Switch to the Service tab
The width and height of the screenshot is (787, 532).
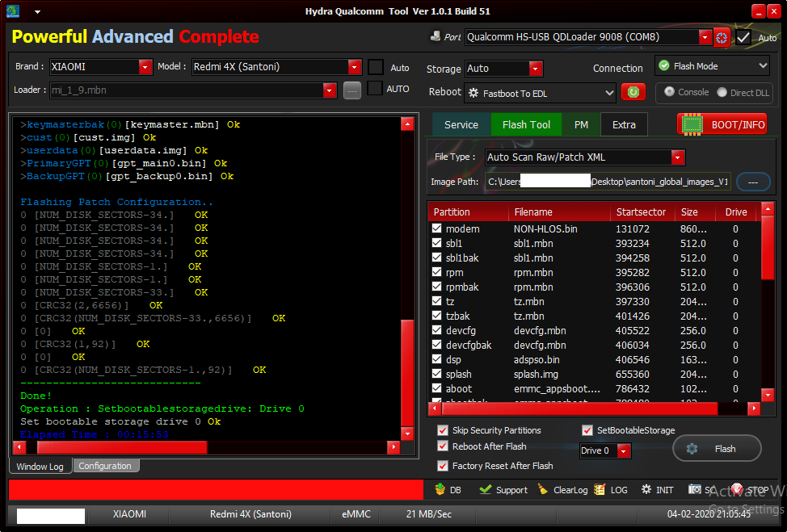(461, 124)
